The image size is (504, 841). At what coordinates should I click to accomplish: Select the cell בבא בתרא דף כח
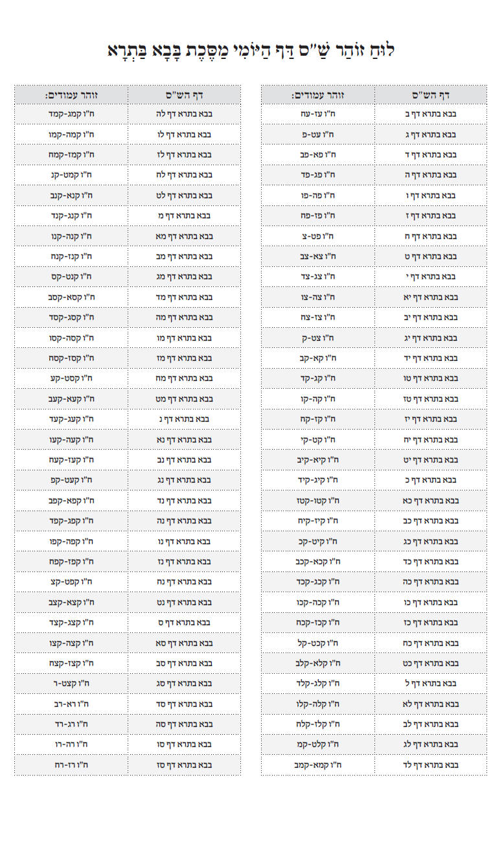click(430, 643)
